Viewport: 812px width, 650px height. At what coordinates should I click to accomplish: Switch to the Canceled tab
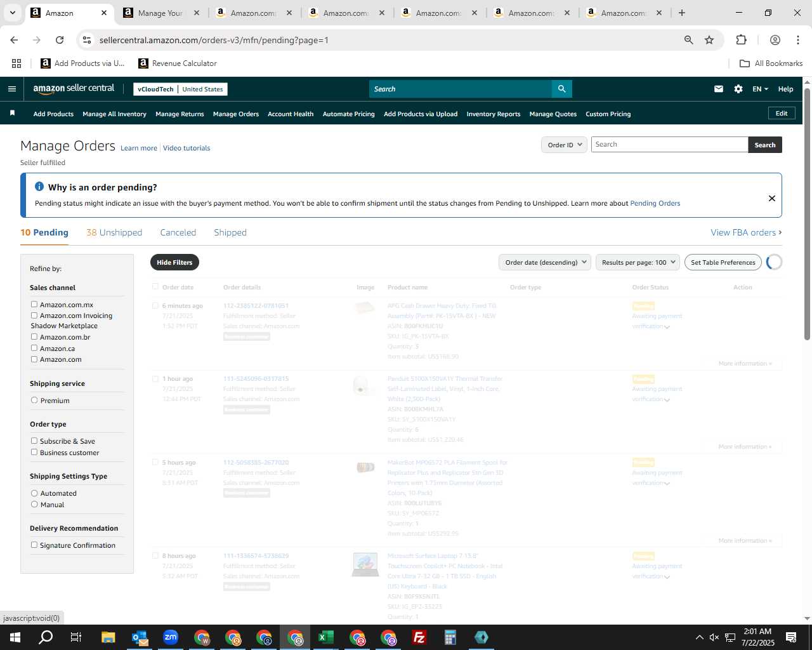coord(178,232)
